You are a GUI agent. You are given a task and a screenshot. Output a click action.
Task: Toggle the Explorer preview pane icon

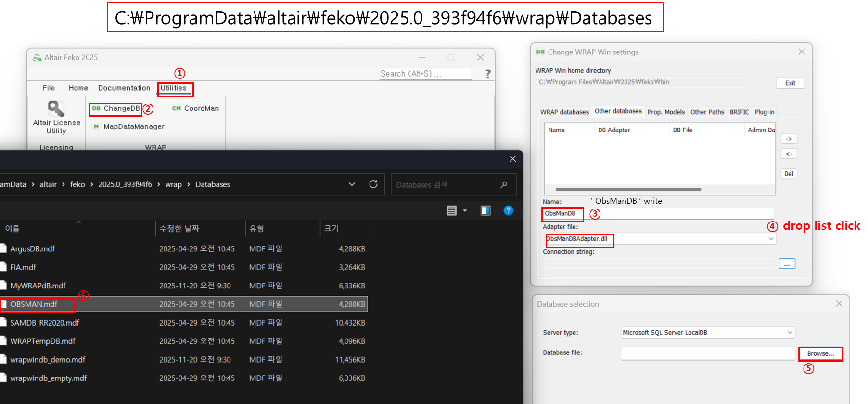pyautogui.click(x=485, y=210)
